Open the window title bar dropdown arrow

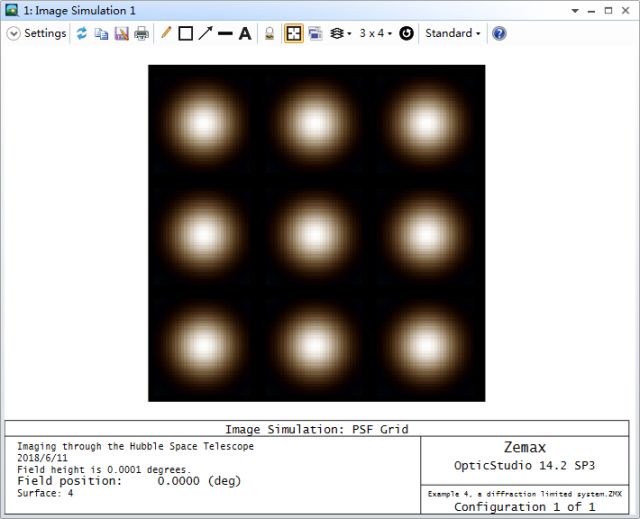[574, 10]
